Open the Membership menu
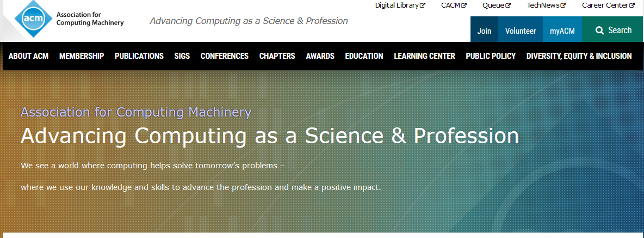This screenshot has width=644, height=238. point(82,56)
